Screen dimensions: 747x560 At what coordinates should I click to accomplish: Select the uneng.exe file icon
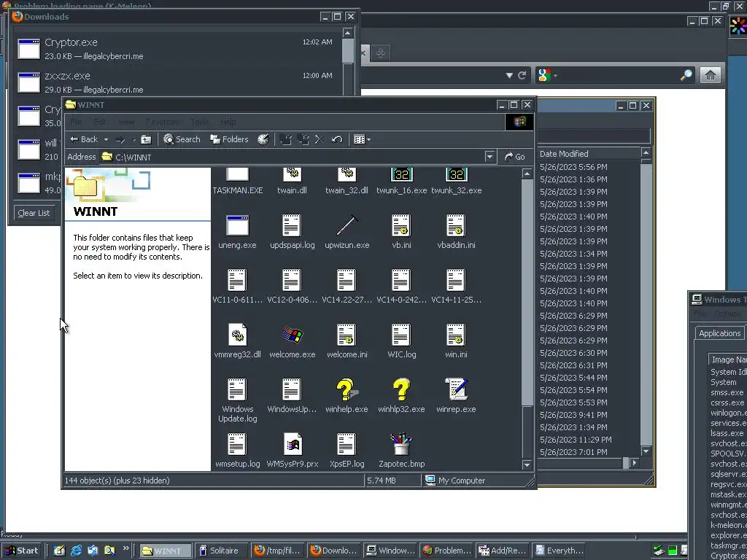[237, 225]
